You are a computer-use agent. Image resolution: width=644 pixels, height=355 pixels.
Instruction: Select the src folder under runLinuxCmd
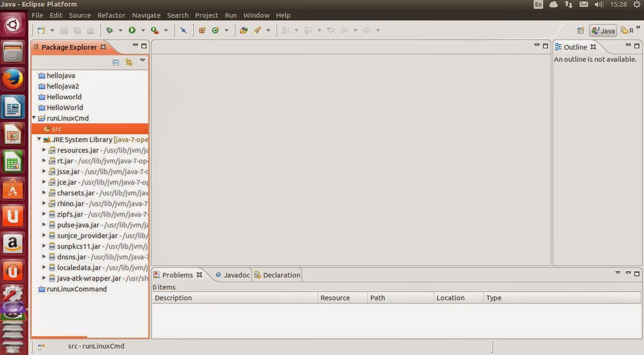[56, 128]
